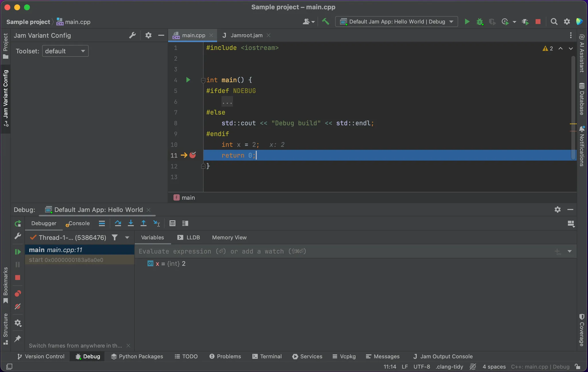Open View Breakpoints icon
The width and height of the screenshot is (588, 372).
pos(18,293)
